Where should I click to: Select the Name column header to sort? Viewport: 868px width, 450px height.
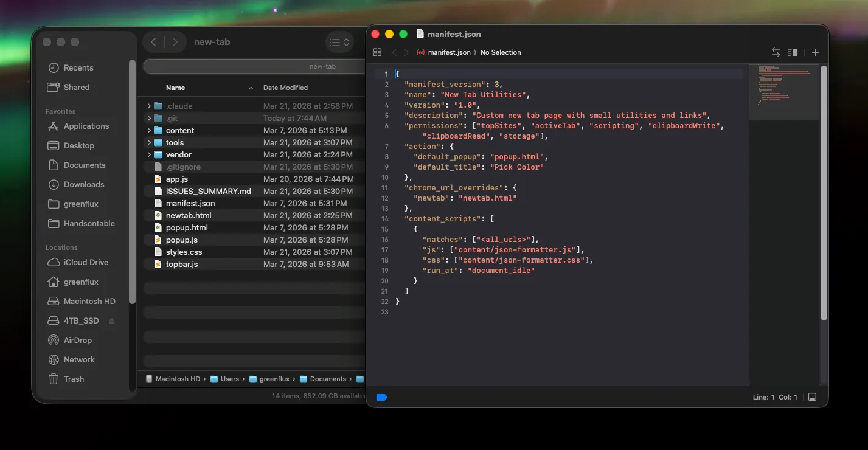pyautogui.click(x=175, y=87)
